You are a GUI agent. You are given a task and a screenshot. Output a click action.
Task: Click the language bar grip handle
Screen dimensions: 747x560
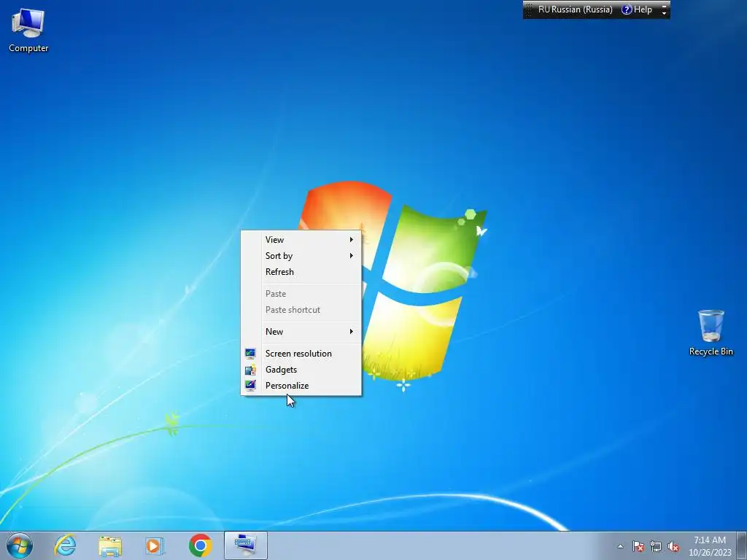point(528,9)
